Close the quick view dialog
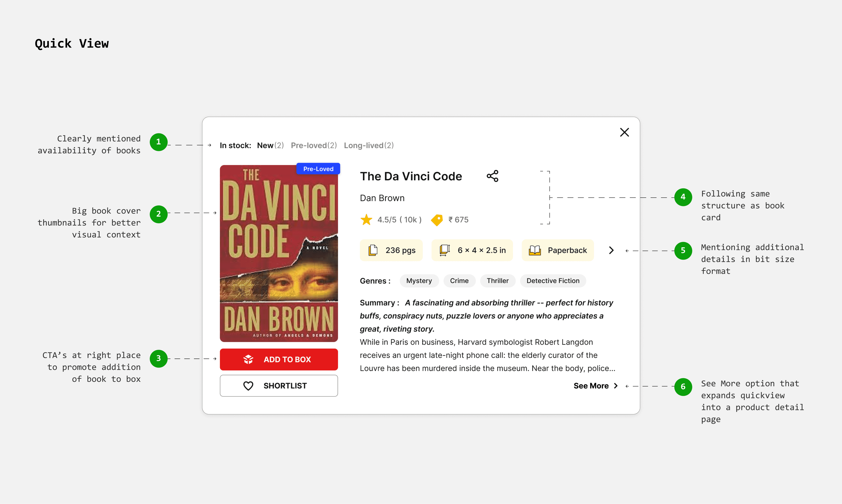 624,132
